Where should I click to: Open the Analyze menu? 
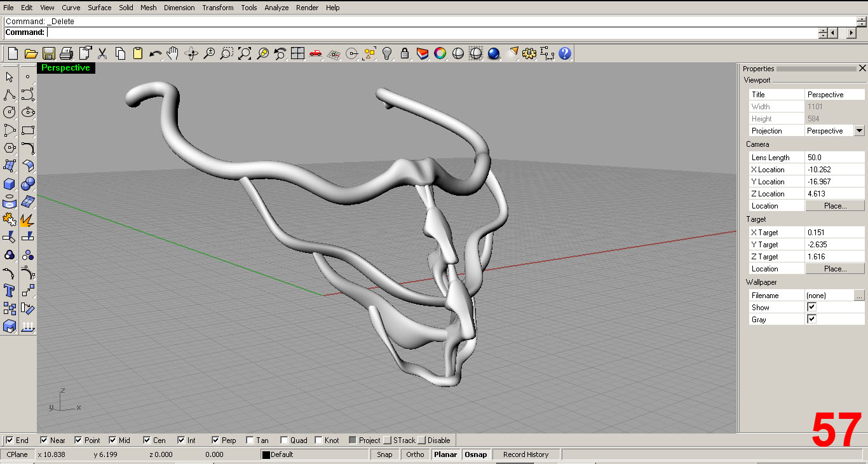(x=276, y=8)
